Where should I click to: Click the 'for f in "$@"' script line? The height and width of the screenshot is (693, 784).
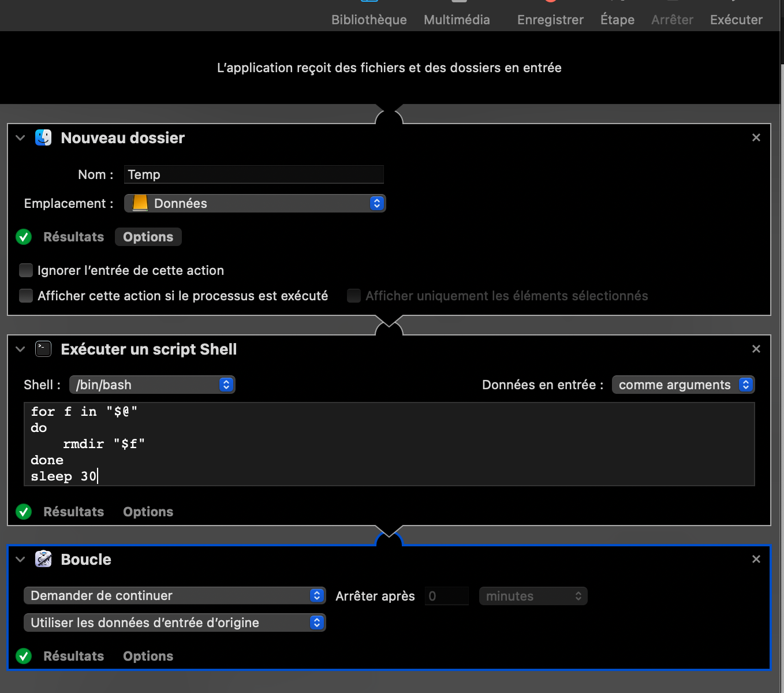[x=84, y=411]
